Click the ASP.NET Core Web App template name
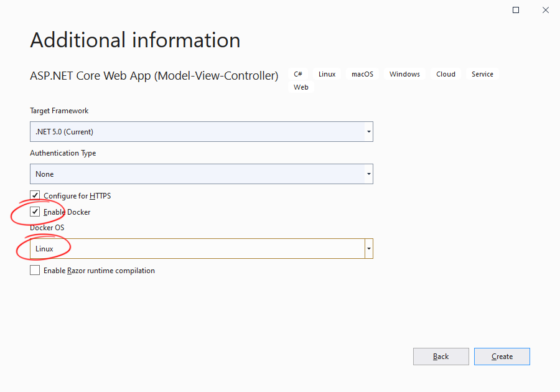Viewport: 560px width, 392px height. [x=154, y=76]
